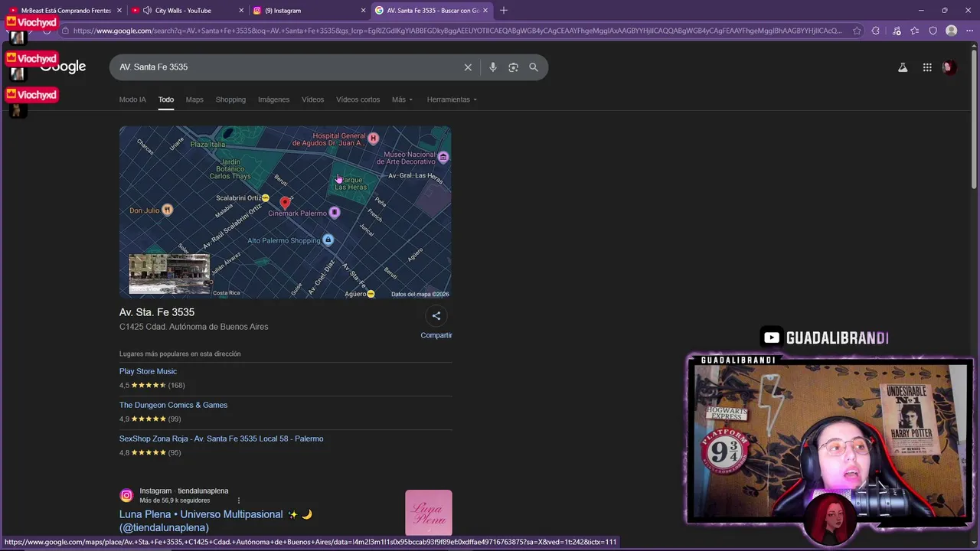Switch to Shopping results tab
980x551 pixels.
click(230, 99)
